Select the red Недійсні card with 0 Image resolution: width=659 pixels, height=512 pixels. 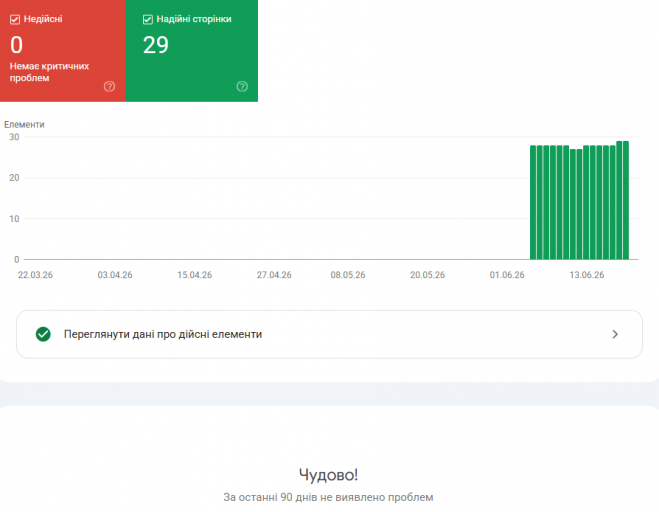(63, 50)
